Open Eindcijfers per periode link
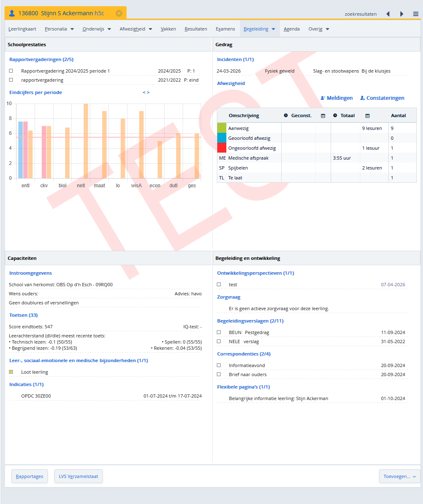The height and width of the screenshot is (504, 423). [35, 92]
